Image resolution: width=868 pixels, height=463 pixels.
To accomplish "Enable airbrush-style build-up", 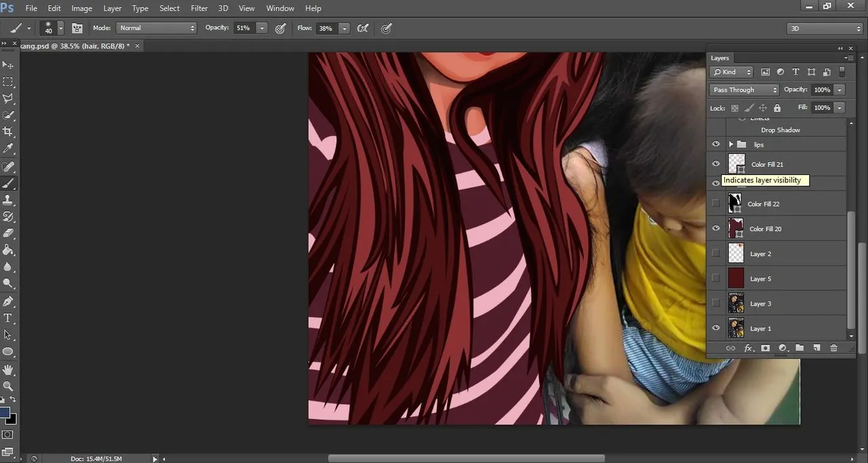I will (x=363, y=28).
